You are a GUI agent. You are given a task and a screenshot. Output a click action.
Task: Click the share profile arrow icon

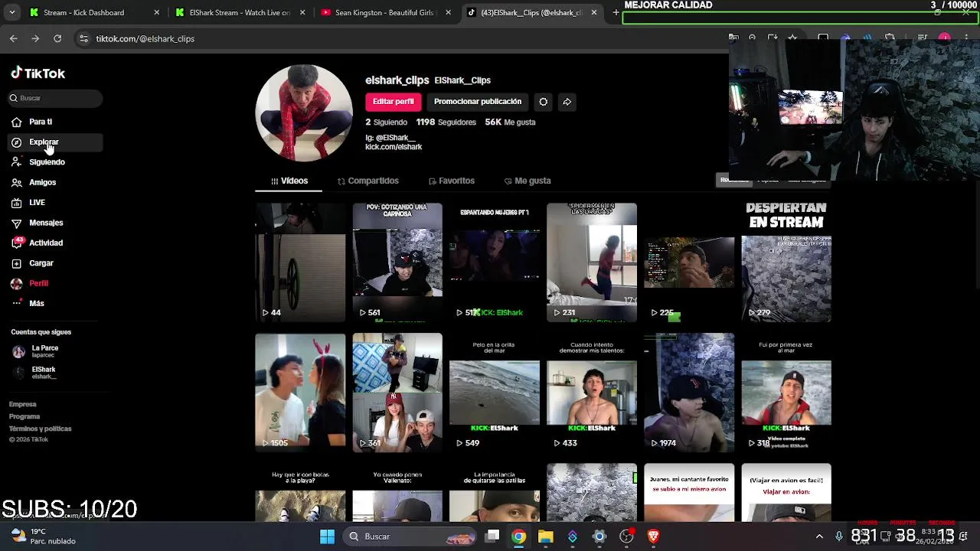[567, 102]
